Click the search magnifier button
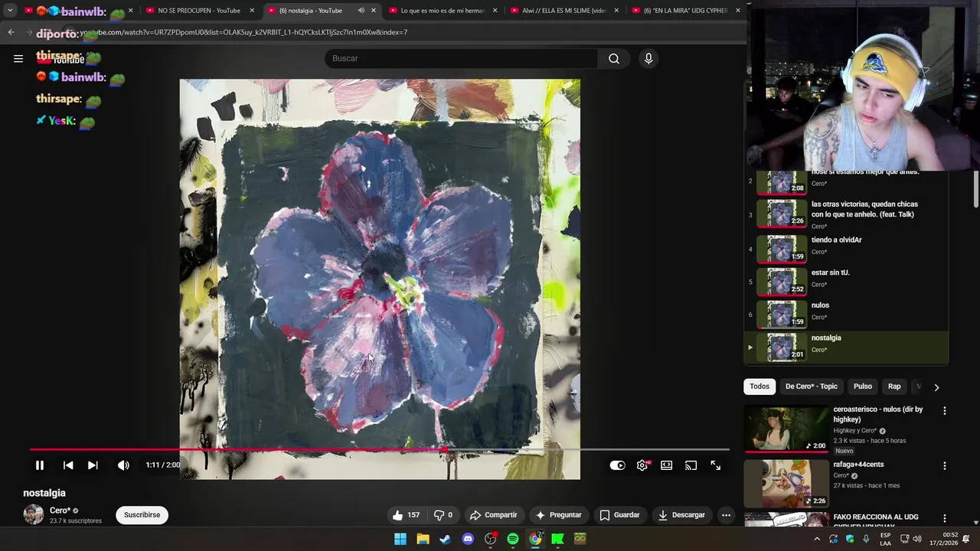980x551 pixels. (614, 58)
